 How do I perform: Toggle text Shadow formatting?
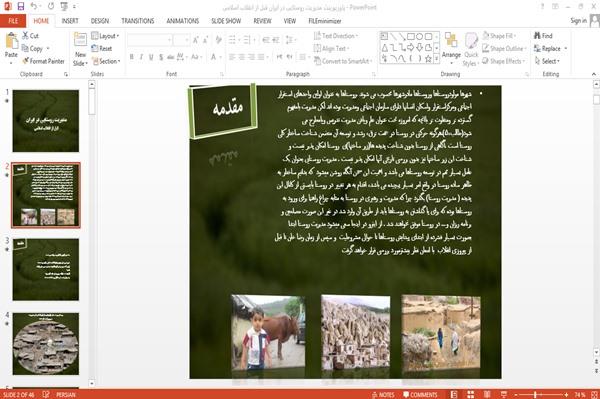tap(161, 57)
